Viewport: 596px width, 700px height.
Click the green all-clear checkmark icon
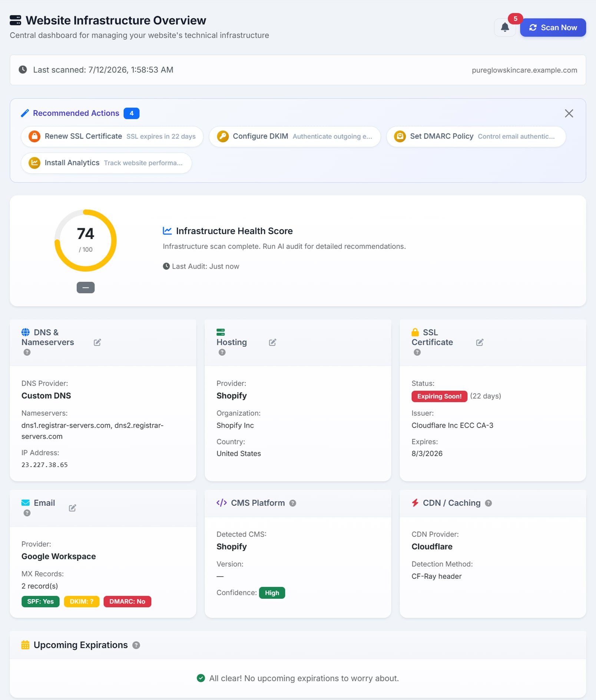click(201, 678)
